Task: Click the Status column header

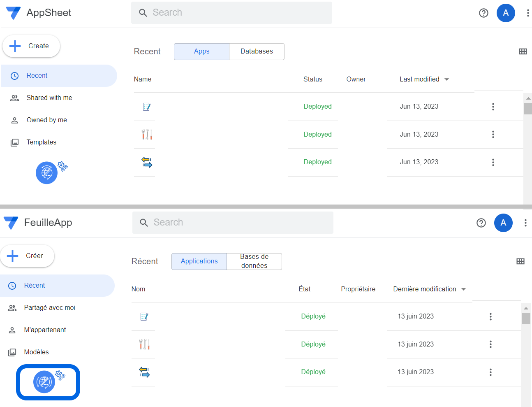Action: click(313, 79)
